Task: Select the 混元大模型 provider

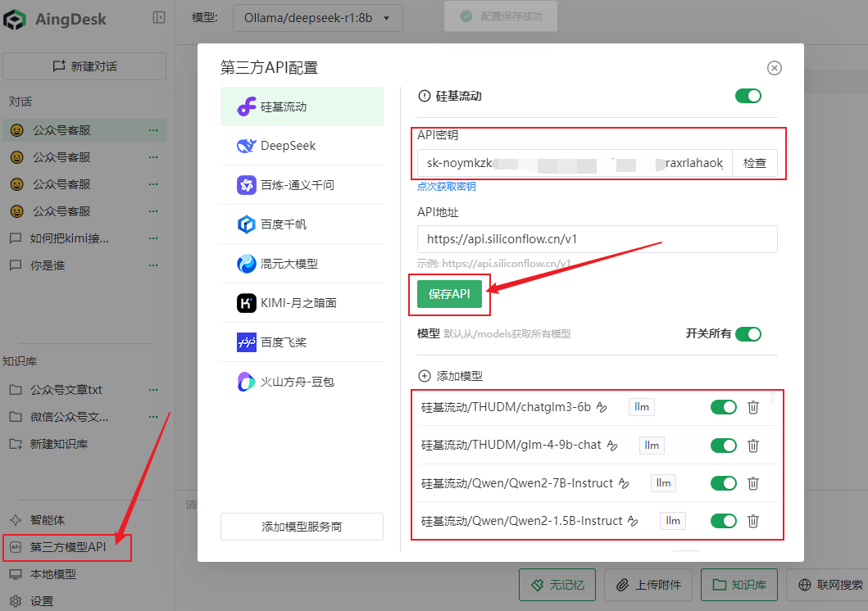Action: (x=302, y=264)
